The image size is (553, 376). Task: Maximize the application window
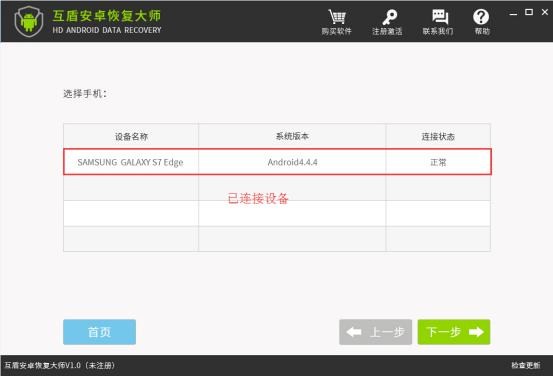pos(529,12)
